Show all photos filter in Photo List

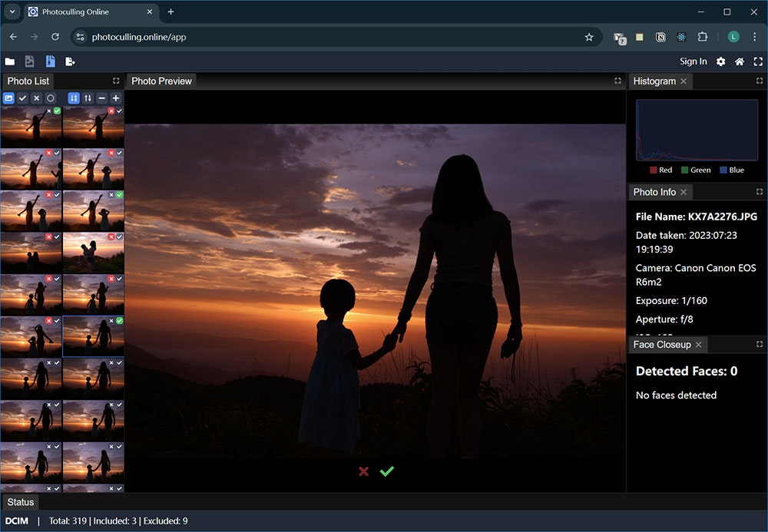pyautogui.click(x=8, y=98)
